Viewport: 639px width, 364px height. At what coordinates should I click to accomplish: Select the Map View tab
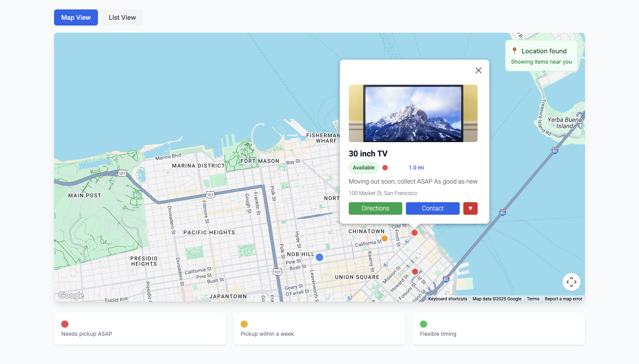point(76,17)
